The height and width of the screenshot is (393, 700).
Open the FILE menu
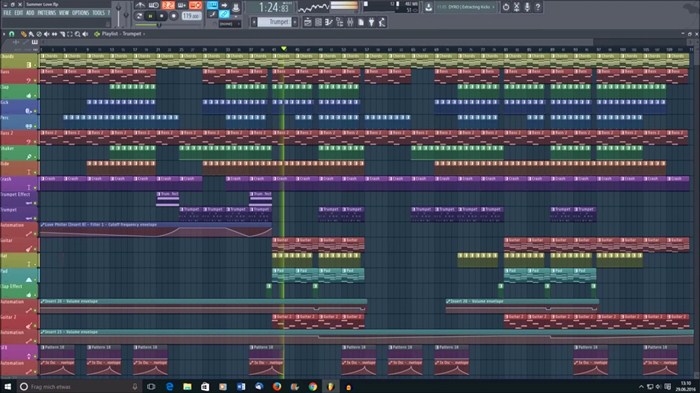pos(7,13)
